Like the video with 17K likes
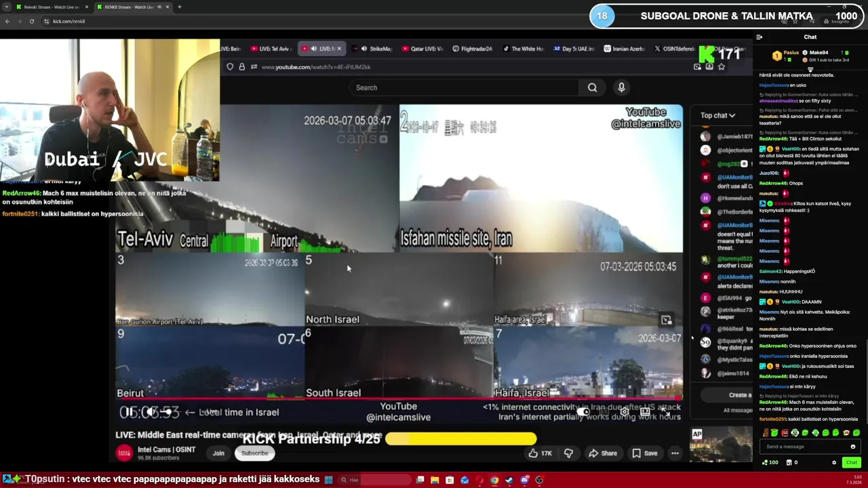Image resolution: width=868 pixels, height=488 pixels. (x=541, y=453)
